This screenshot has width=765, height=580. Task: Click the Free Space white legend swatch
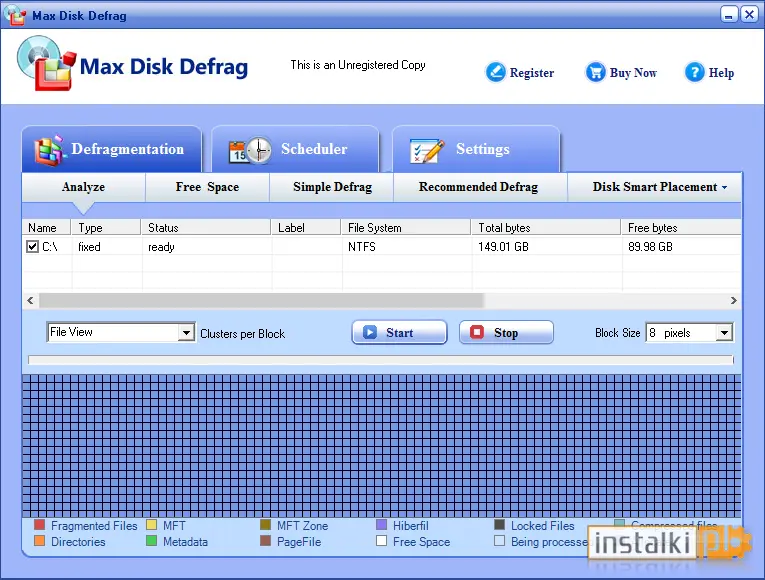tap(382, 541)
